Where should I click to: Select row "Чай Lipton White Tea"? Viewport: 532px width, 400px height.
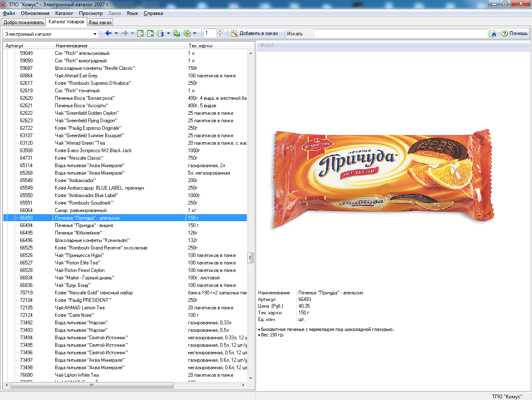point(125,375)
